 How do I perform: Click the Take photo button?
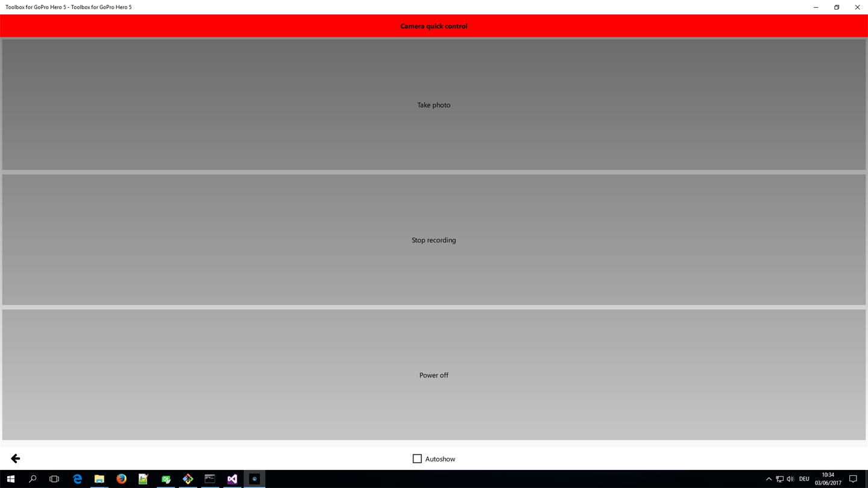pyautogui.click(x=434, y=105)
